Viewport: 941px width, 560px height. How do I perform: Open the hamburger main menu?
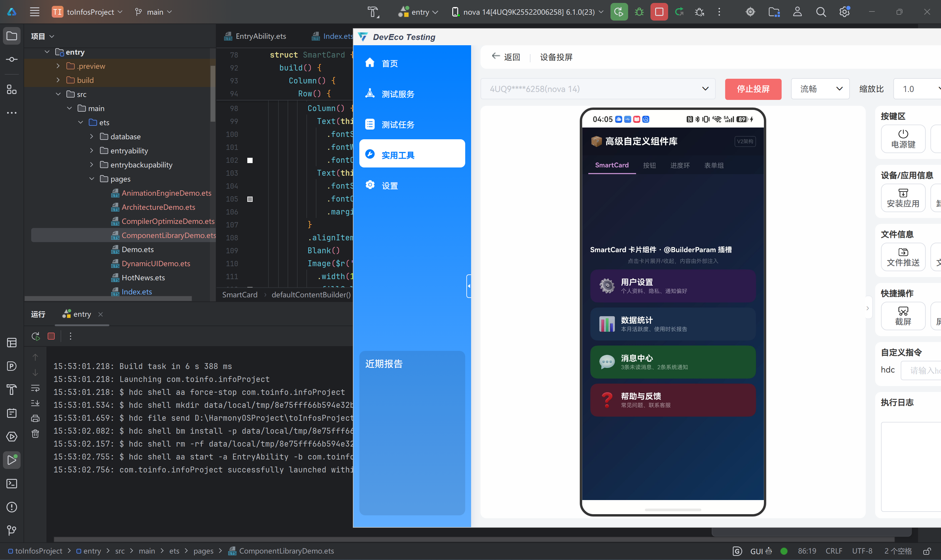[34, 12]
